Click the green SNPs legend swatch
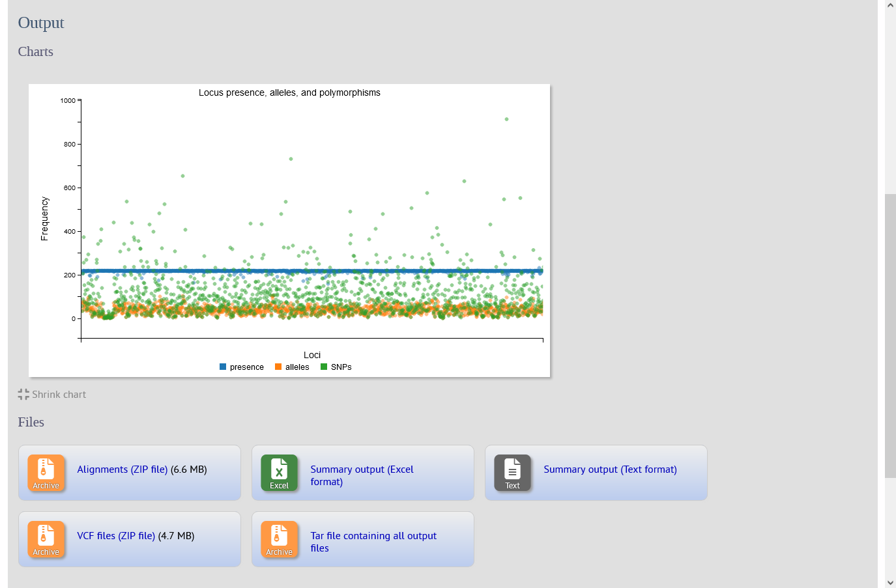 pos(324,367)
